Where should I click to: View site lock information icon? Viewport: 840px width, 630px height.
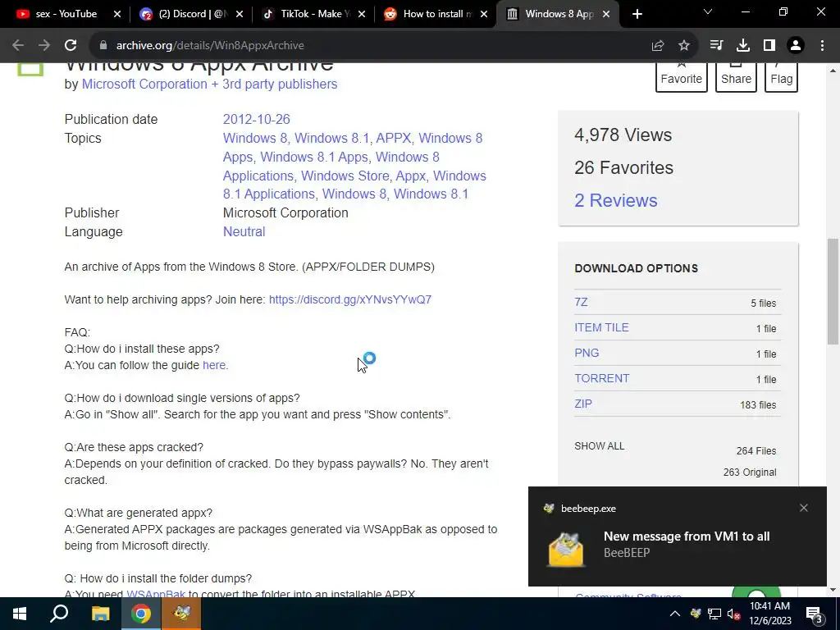103,46
